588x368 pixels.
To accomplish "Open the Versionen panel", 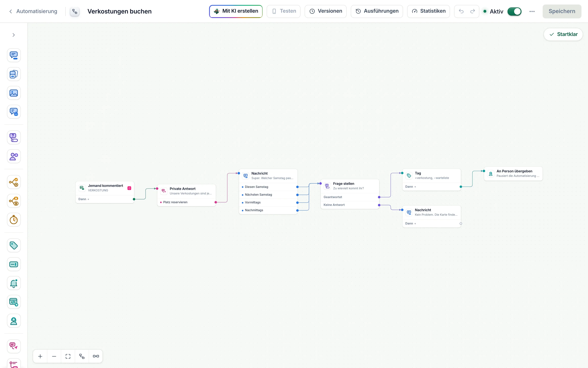I will click(325, 11).
